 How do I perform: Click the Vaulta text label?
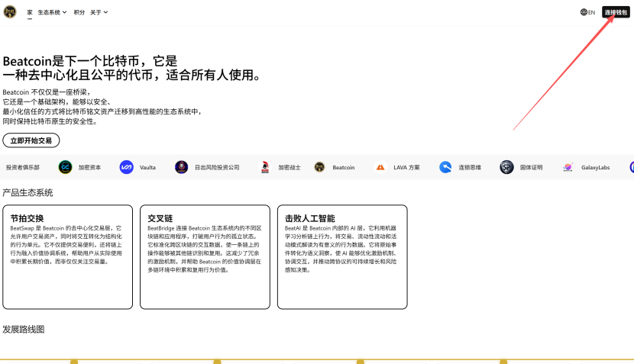pyautogui.click(x=147, y=167)
